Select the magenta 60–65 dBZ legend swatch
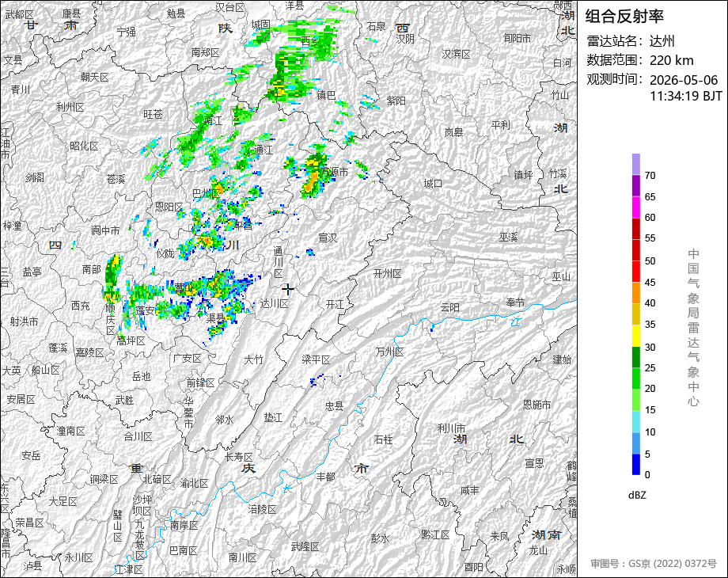This screenshot has width=728, height=578. pyautogui.click(x=636, y=207)
